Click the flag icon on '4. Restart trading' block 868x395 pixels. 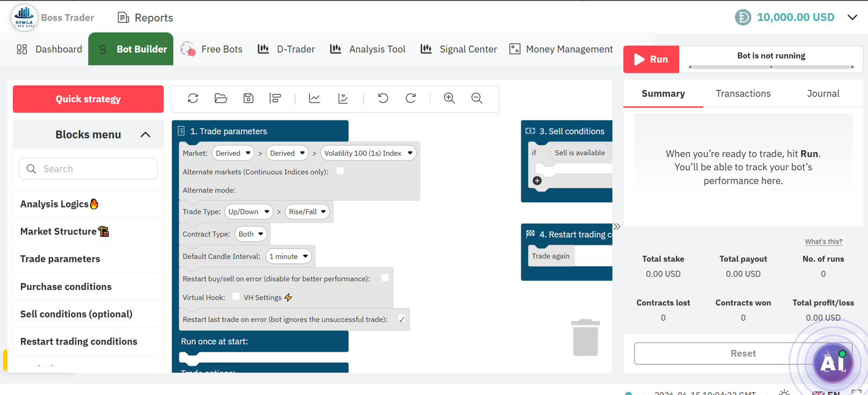click(x=531, y=234)
